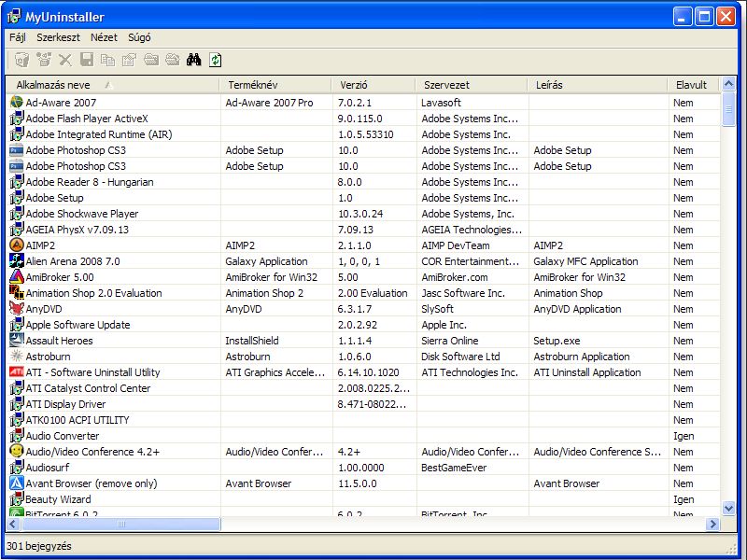
Task: Open the Súgó menu
Action: pyautogui.click(x=139, y=37)
